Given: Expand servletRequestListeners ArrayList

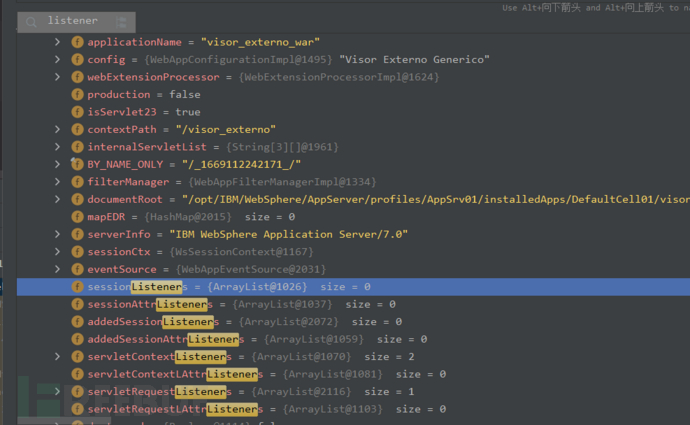Looking at the screenshot, I should tap(58, 392).
